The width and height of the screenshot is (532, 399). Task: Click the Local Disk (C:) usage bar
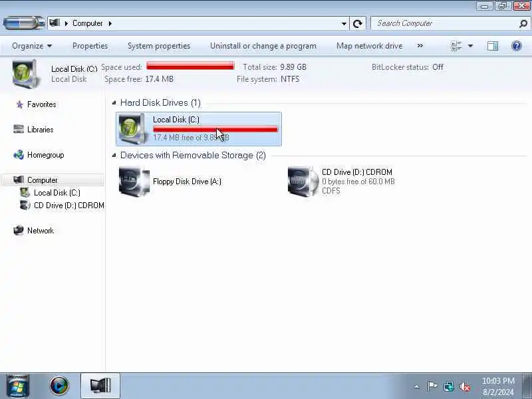(x=215, y=129)
